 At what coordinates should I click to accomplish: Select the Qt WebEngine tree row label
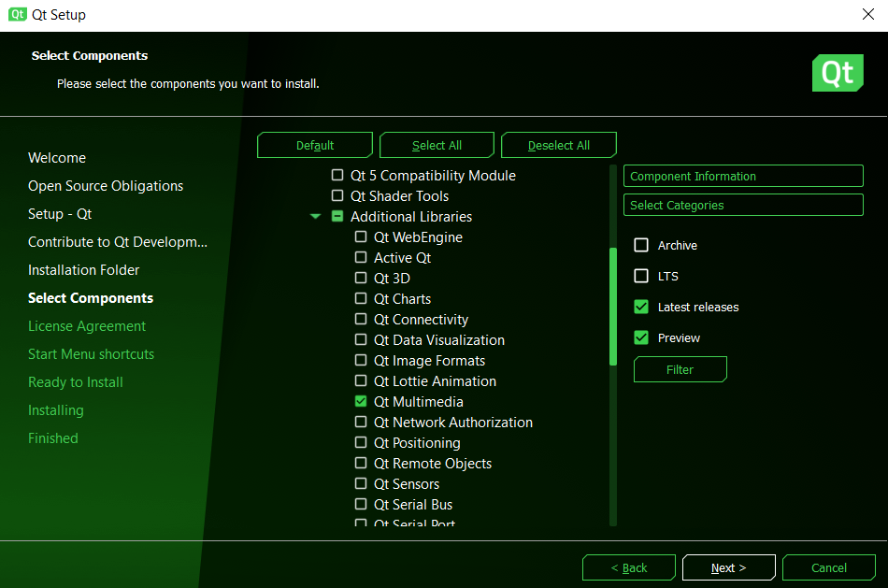coord(418,237)
